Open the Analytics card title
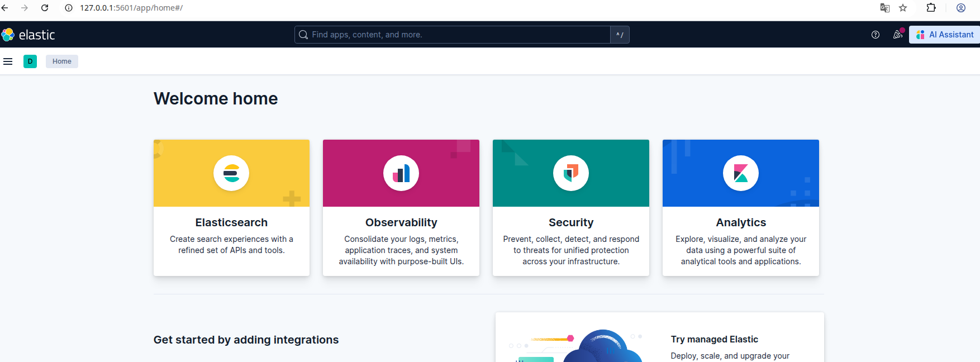Screen dimensions: 980x362 [x=741, y=222]
